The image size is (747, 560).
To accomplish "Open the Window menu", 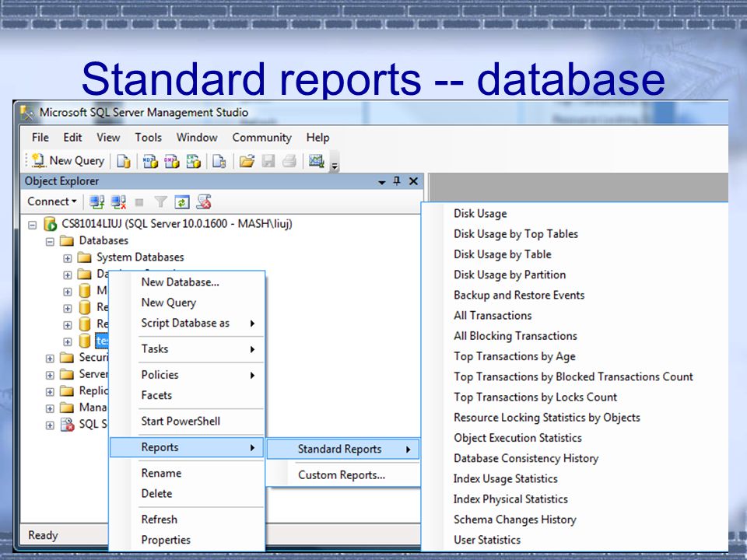I will pyautogui.click(x=197, y=138).
